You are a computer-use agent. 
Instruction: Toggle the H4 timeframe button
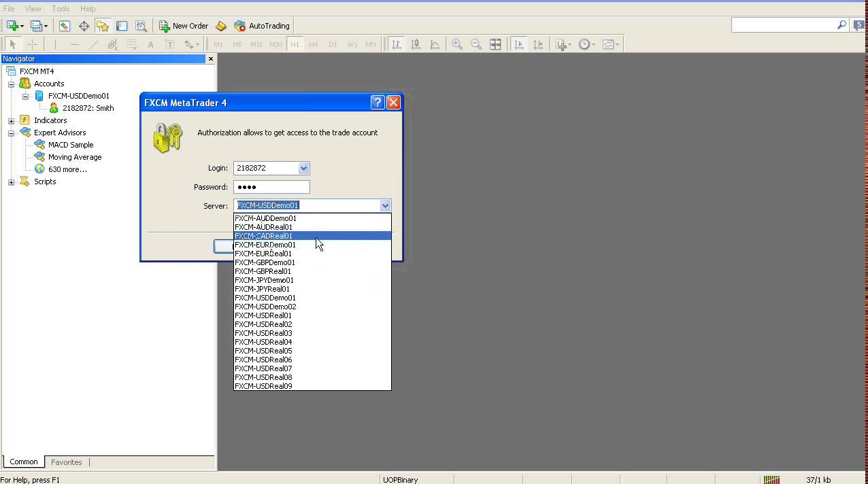tap(314, 44)
